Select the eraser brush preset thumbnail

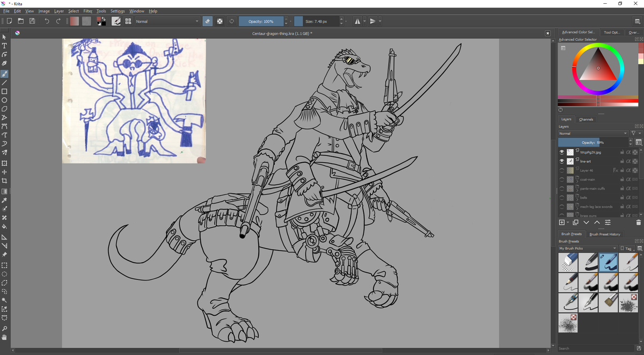pyautogui.click(x=568, y=263)
